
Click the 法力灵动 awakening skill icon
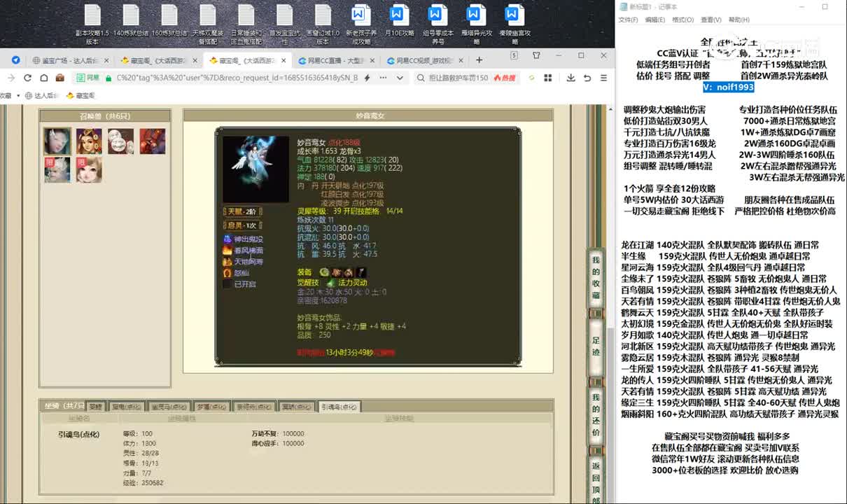pos(331,283)
